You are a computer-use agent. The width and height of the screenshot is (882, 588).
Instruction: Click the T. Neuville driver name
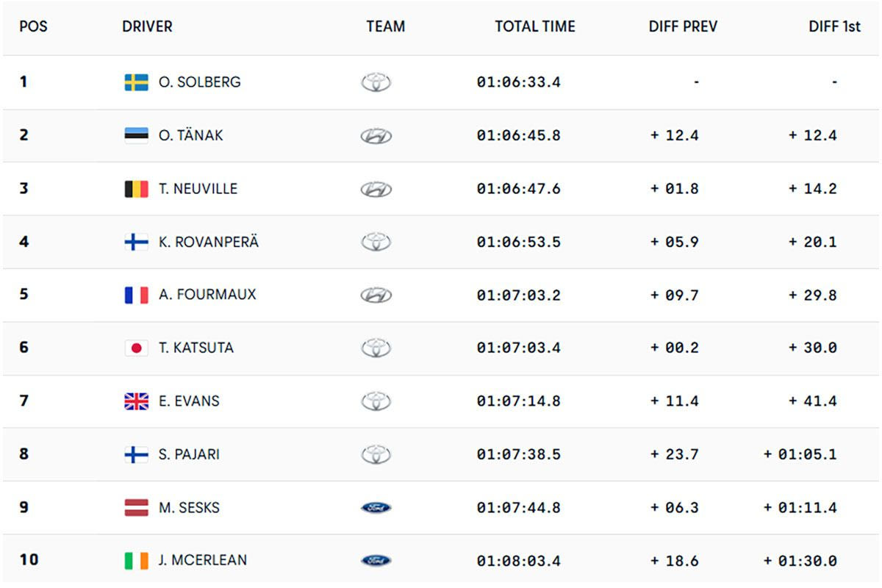(198, 189)
